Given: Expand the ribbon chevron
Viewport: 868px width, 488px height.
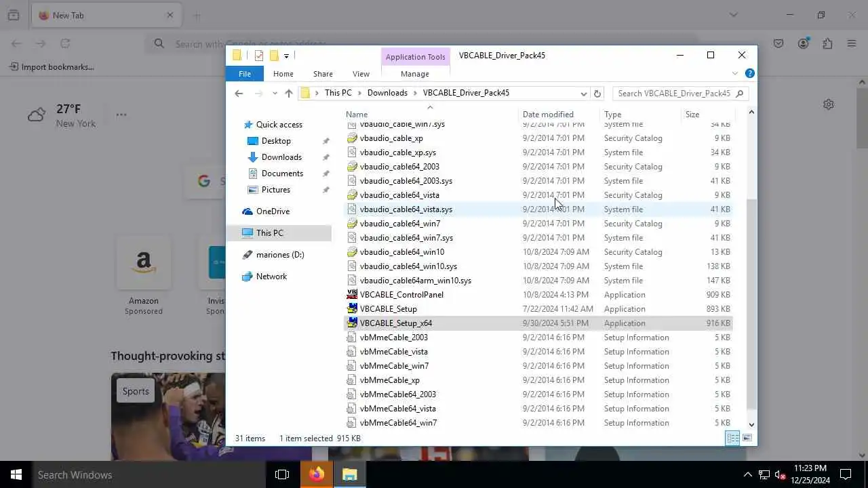Looking at the screenshot, I should click(734, 73).
